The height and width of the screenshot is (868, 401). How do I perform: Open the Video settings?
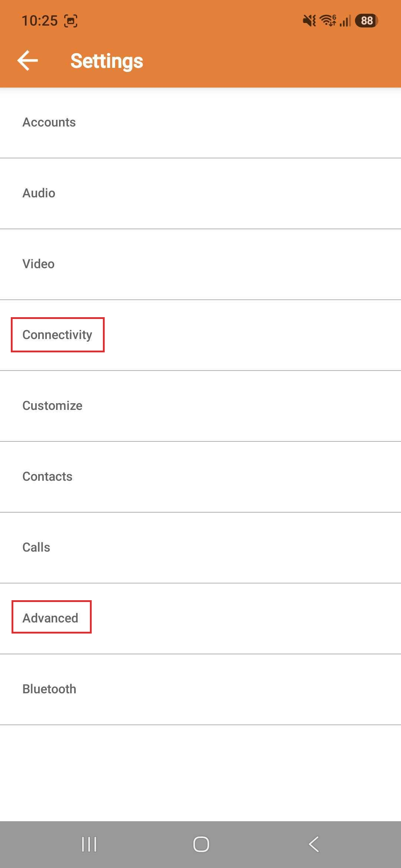click(x=200, y=264)
